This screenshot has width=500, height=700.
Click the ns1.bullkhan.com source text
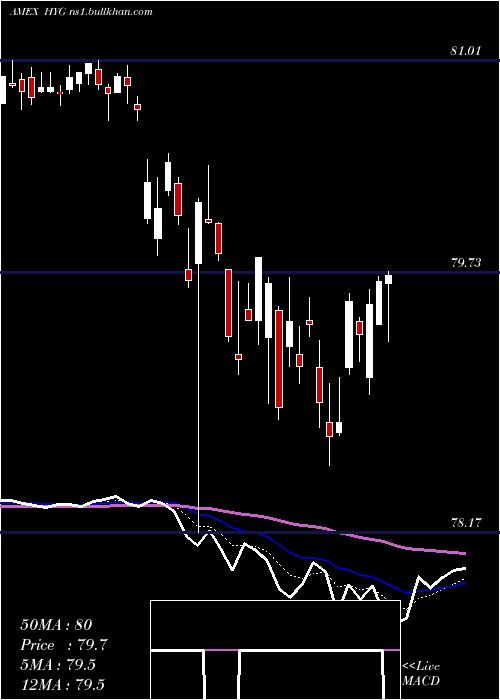coord(110,11)
